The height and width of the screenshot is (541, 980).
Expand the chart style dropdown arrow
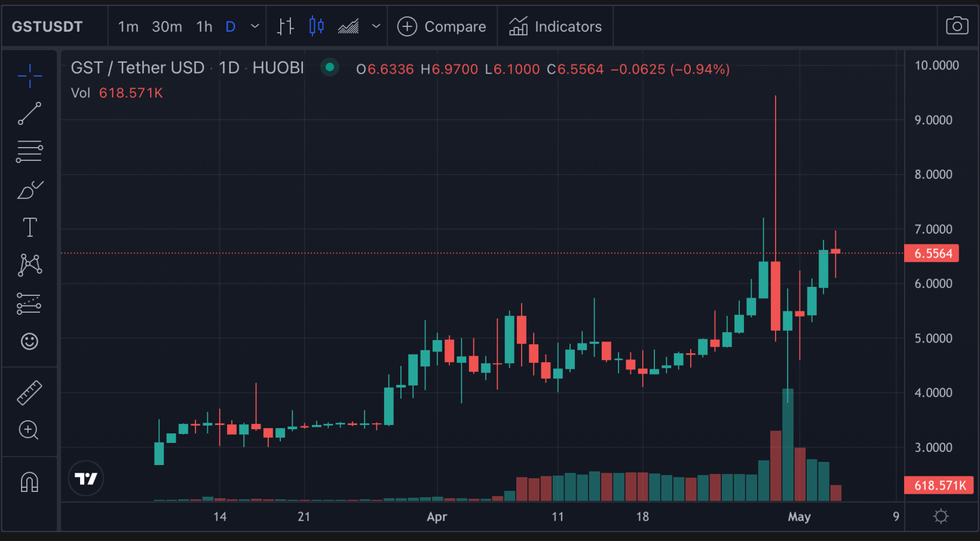point(376,26)
